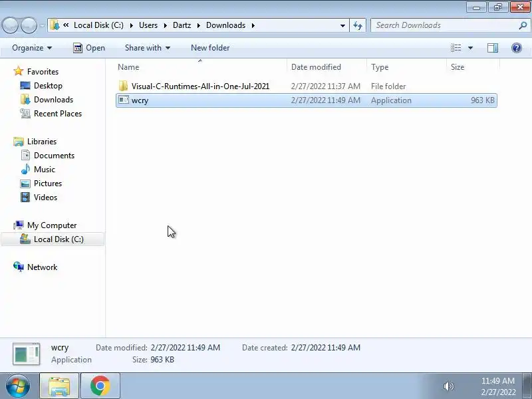This screenshot has width=532, height=399.
Task: Open the volume speaker tray icon
Action: 448,386
